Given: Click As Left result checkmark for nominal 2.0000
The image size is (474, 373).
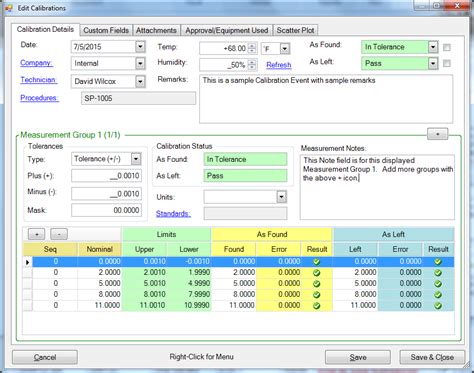Looking at the screenshot, I should tap(438, 273).
